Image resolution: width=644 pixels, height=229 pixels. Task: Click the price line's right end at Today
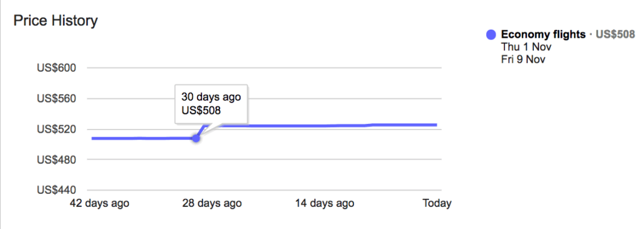point(436,125)
